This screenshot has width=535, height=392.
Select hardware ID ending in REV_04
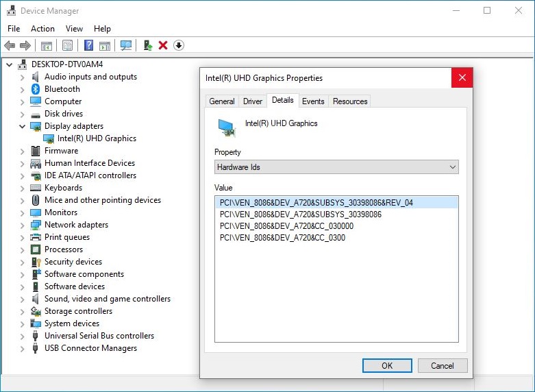[336, 202]
